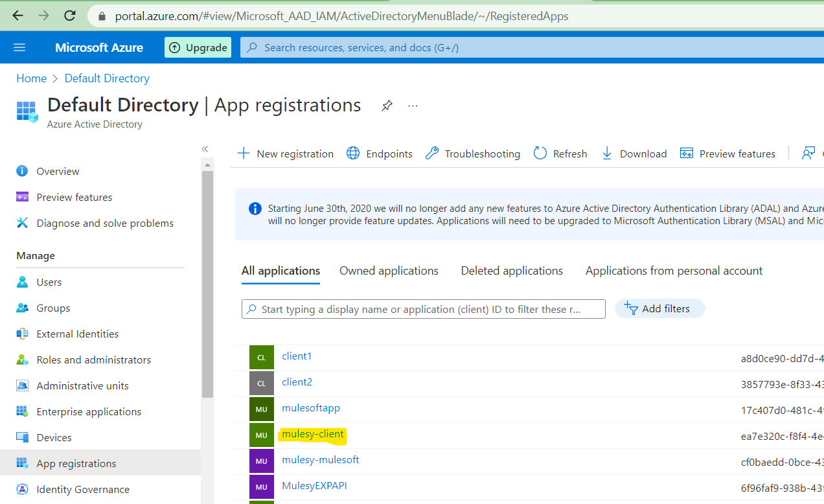Download the app registrations list
This screenshot has width=824, height=504.
tap(634, 154)
